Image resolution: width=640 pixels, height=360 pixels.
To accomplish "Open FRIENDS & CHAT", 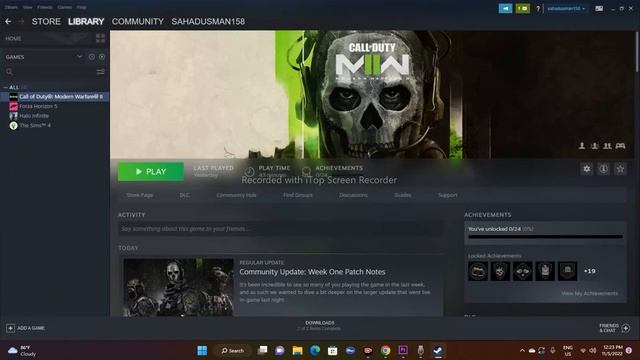I will [x=615, y=328].
